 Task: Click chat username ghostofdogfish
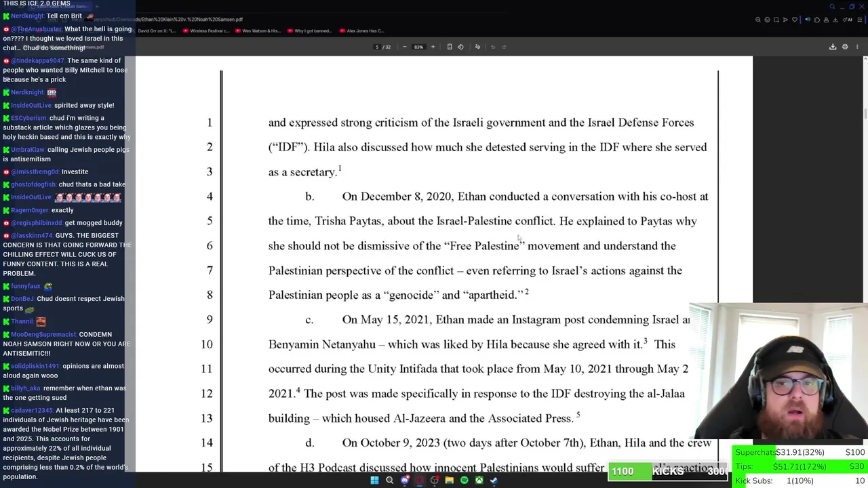pyautogui.click(x=33, y=184)
